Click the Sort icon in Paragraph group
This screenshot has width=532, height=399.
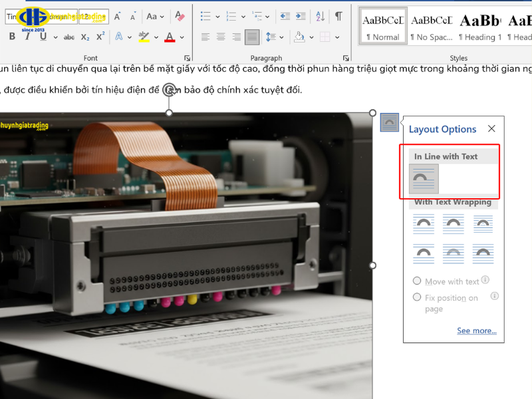(x=320, y=17)
